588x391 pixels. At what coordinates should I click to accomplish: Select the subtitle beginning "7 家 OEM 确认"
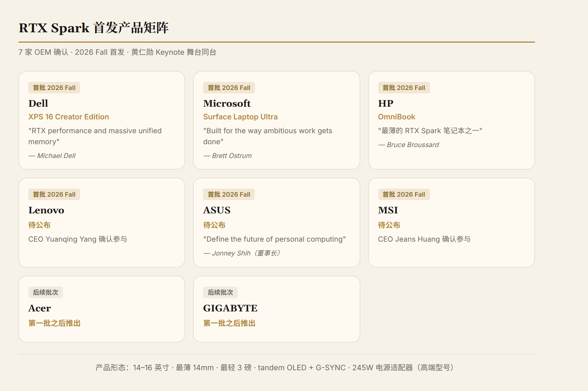click(x=117, y=52)
